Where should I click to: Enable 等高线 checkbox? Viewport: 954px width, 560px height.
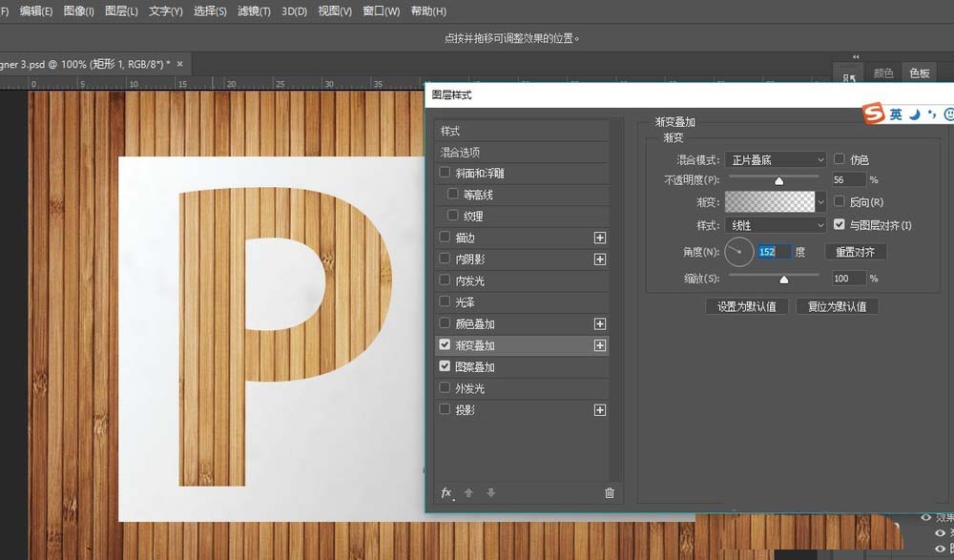click(x=452, y=195)
